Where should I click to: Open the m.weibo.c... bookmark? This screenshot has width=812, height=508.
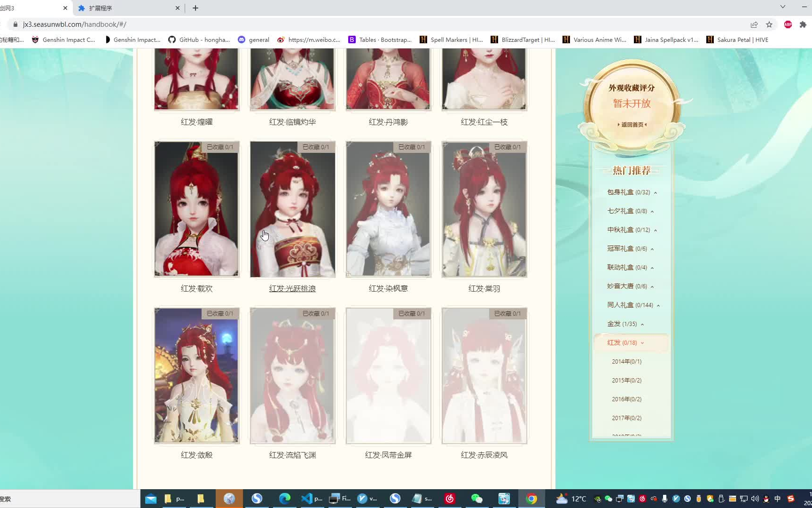coord(309,40)
